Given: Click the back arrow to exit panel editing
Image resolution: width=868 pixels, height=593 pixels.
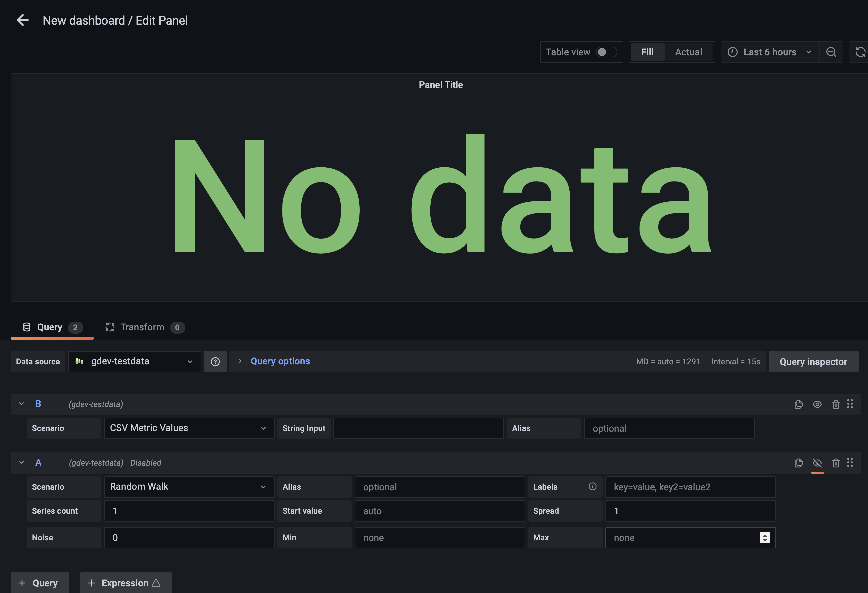Looking at the screenshot, I should point(22,20).
